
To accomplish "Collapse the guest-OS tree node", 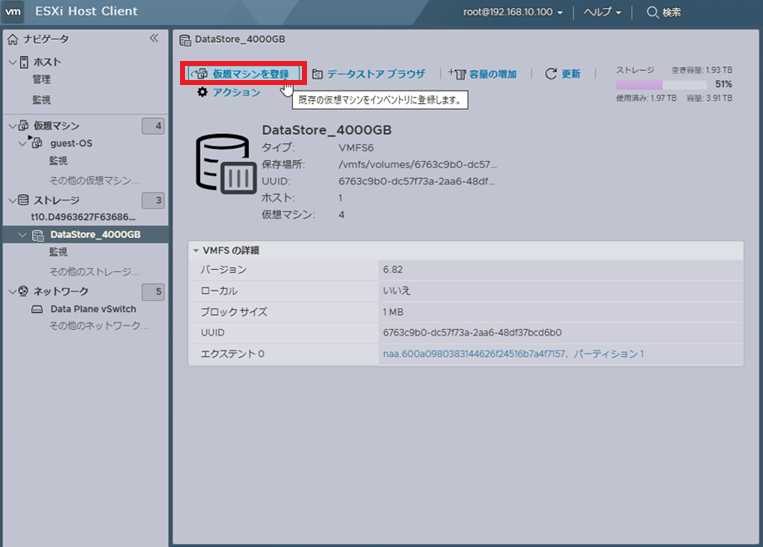I will [22, 143].
